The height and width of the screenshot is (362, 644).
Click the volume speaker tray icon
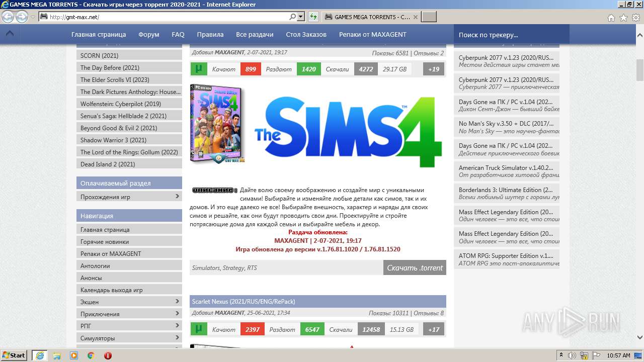(x=572, y=355)
